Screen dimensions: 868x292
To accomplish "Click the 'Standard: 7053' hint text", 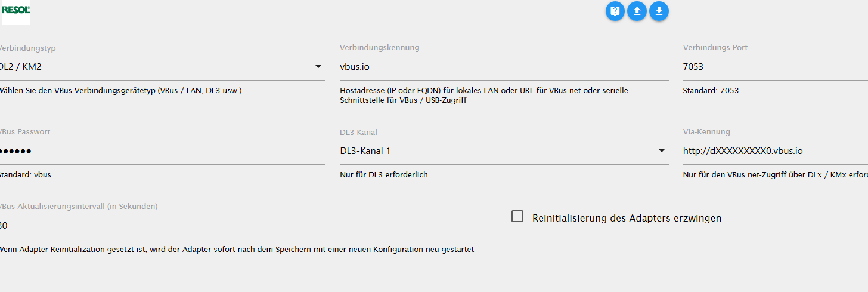I will (x=711, y=91).
